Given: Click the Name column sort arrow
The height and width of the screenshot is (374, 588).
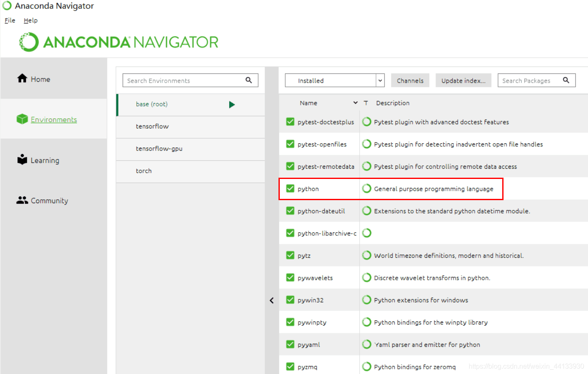Looking at the screenshot, I should pyautogui.click(x=355, y=103).
